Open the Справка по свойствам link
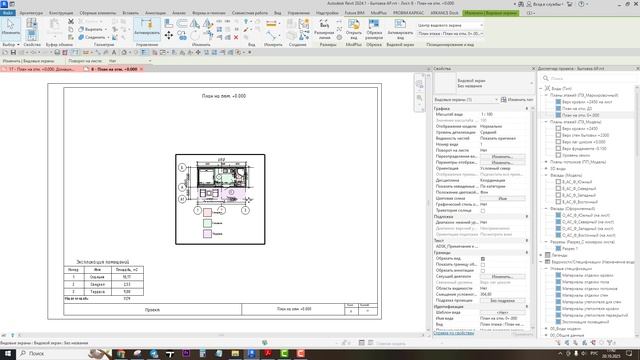The height and width of the screenshot is (360, 640). point(453,333)
